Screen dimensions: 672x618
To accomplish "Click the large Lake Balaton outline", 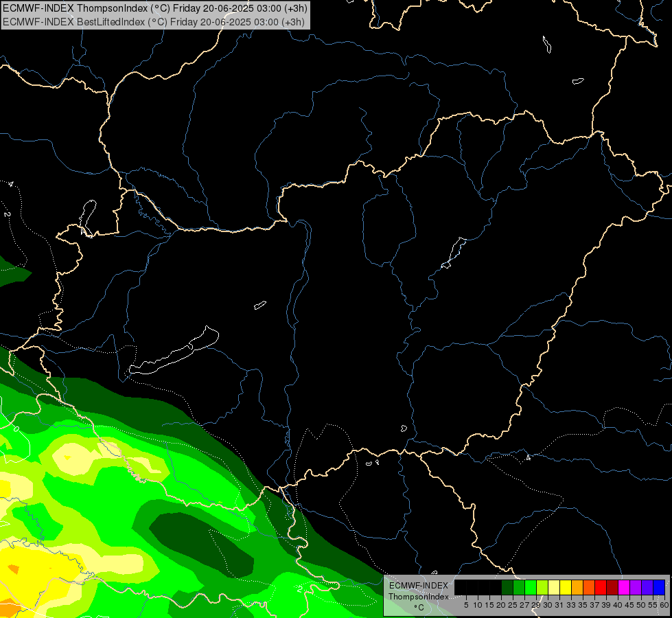I will 174,350.
